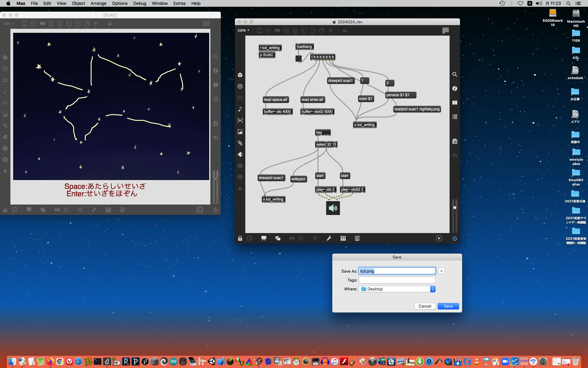The width and height of the screenshot is (588, 368).
Task: Open the snapshot camera icon in right sidebar
Action: click(x=455, y=141)
